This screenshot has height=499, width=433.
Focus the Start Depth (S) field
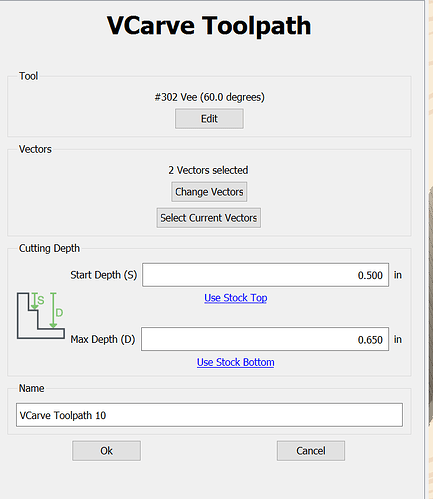265,275
